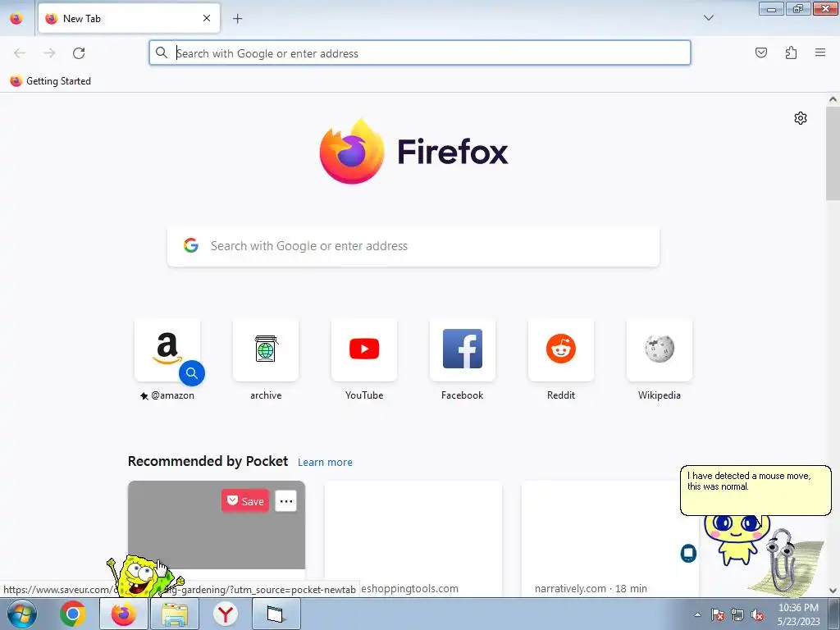Select the New Tab tab
This screenshot has width=840, height=630.
129,18
